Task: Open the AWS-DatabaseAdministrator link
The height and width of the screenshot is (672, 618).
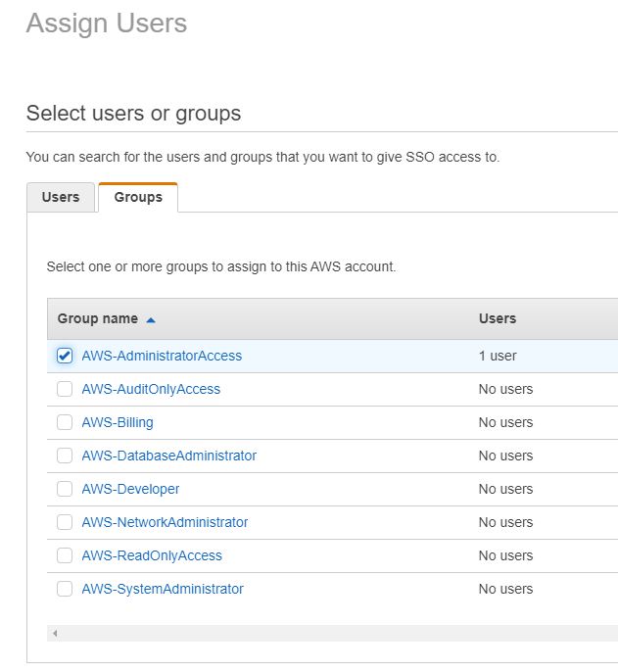Action: pyautogui.click(x=168, y=456)
